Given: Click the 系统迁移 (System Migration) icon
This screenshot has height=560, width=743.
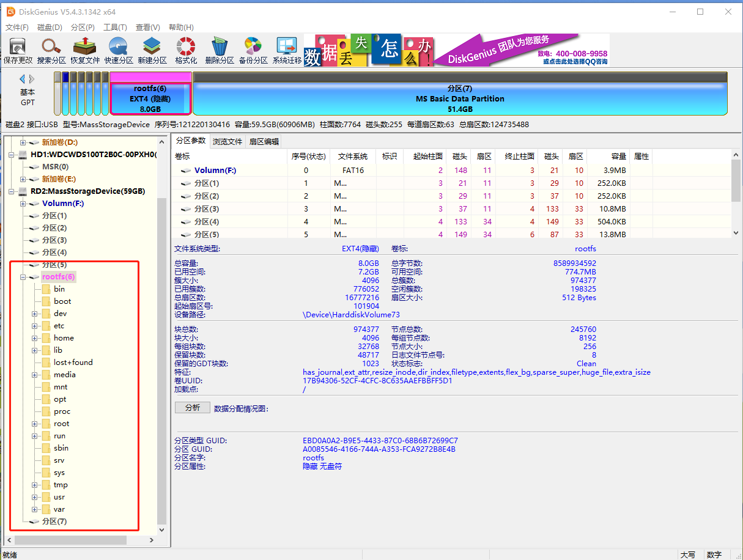Looking at the screenshot, I should click(287, 50).
